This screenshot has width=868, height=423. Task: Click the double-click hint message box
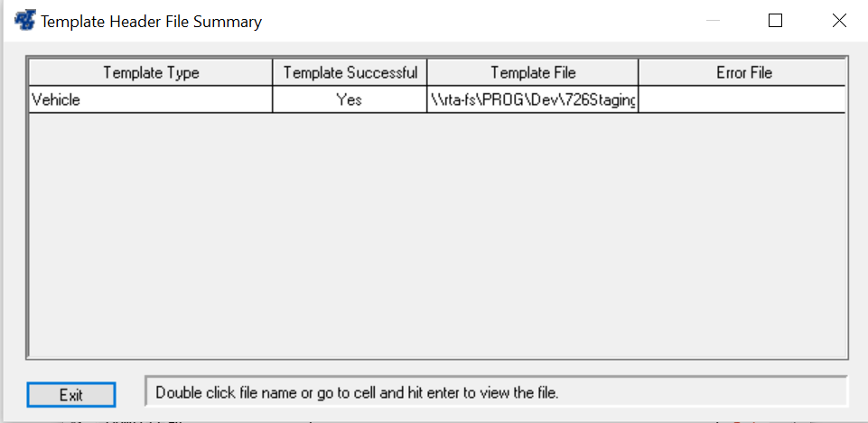[x=495, y=393]
